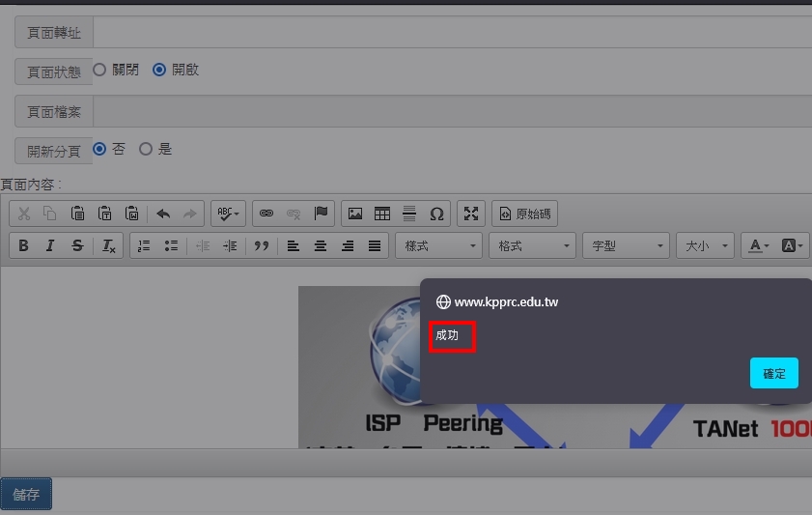Click the Insert Image icon
This screenshot has height=515, width=812.
(x=355, y=214)
